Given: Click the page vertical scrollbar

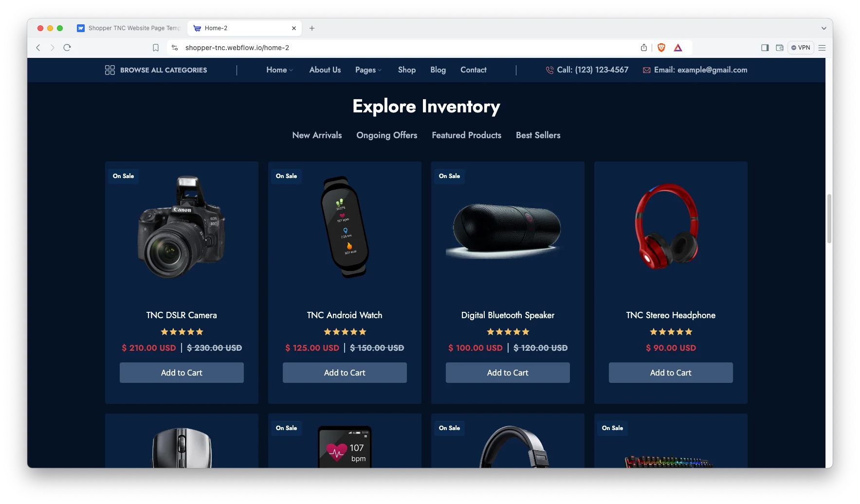Looking at the screenshot, I should pos(829,218).
